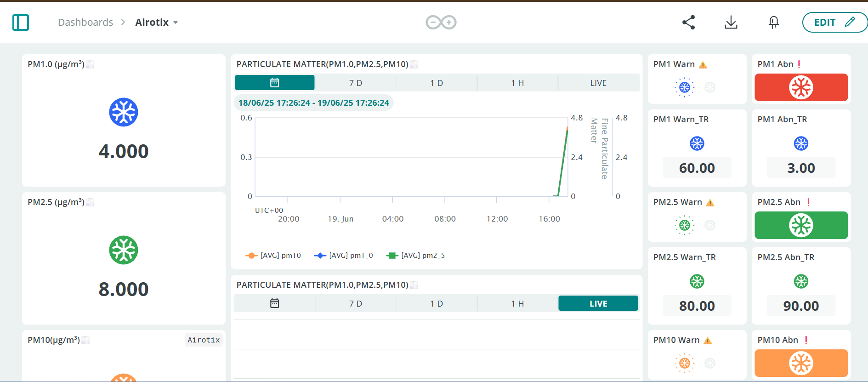
Task: Click PM2.5 Warn_TR green snowflake icon
Action: 697,281
